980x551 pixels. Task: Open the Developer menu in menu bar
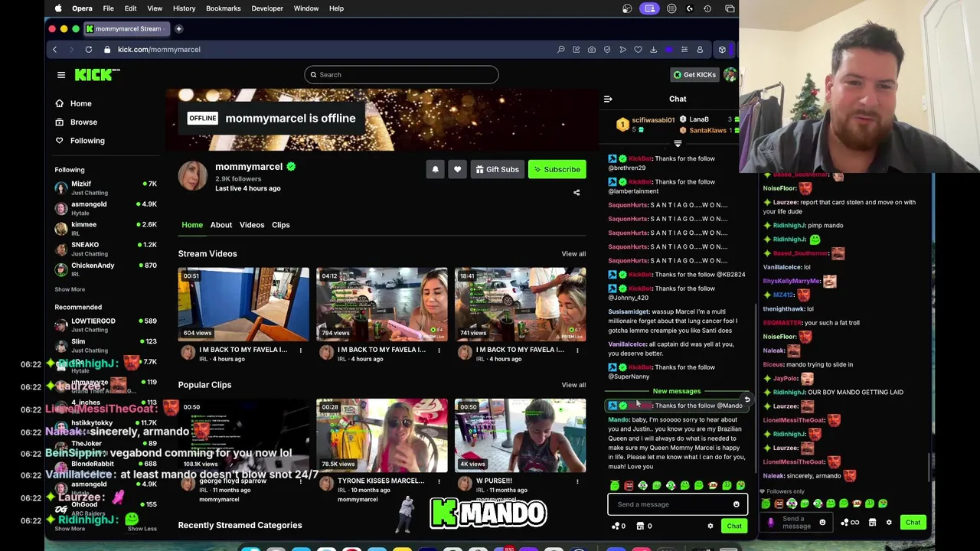(x=267, y=8)
